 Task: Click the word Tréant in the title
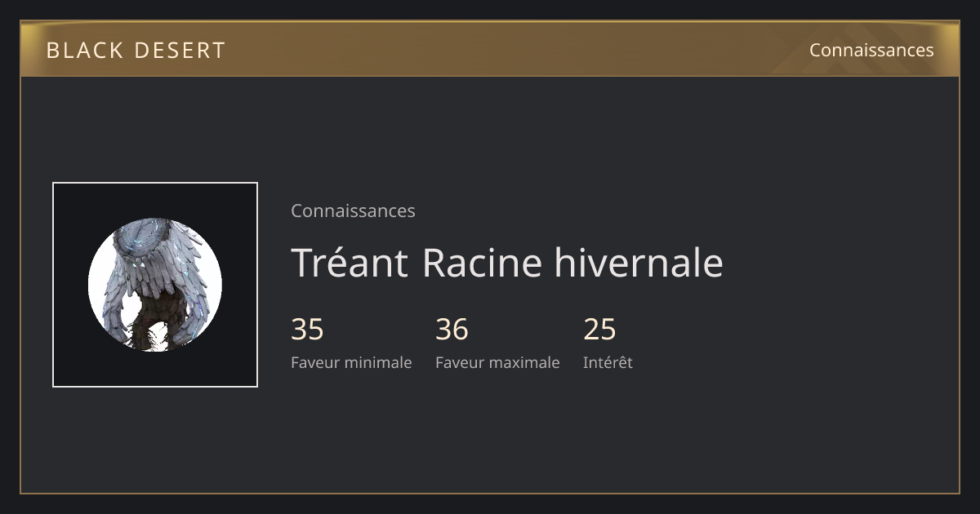tap(350, 263)
